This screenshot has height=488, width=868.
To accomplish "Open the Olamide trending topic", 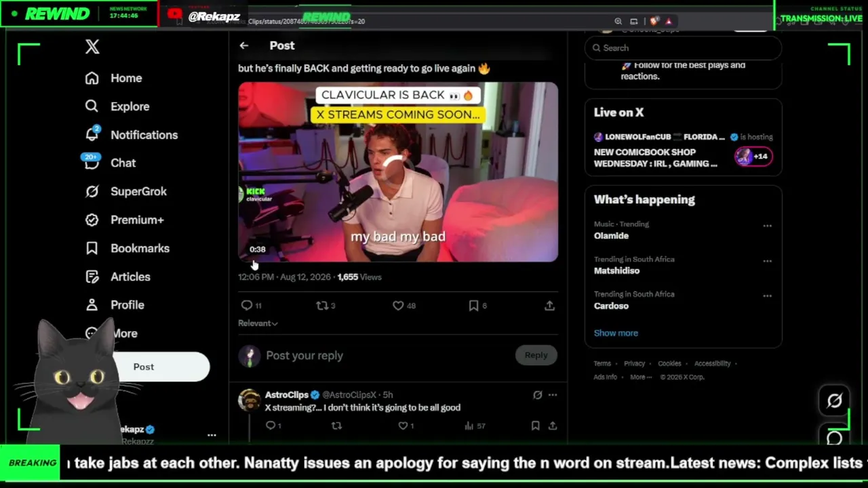I will click(x=611, y=236).
